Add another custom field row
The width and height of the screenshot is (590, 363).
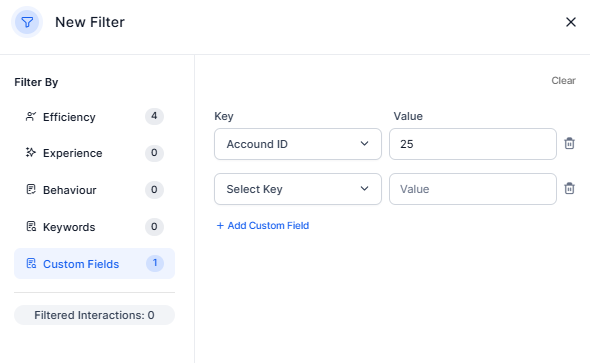(263, 225)
